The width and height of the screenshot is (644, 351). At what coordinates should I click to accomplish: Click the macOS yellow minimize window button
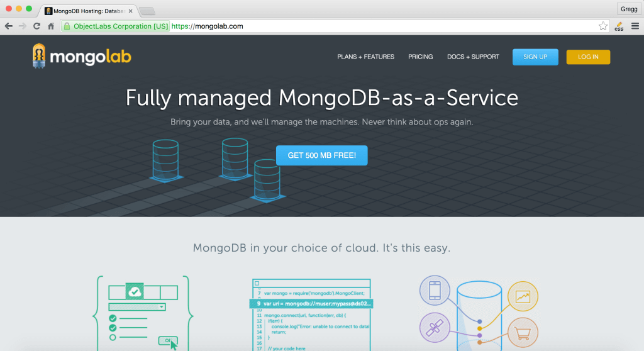(19, 9)
